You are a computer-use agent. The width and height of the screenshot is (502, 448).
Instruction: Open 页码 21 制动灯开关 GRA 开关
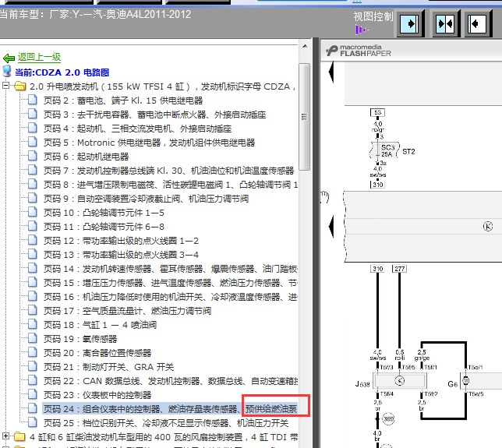[x=109, y=367]
